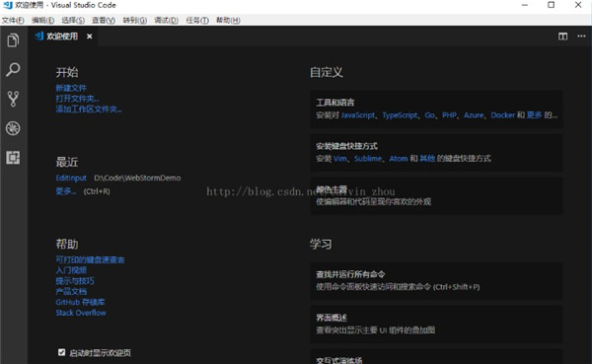This screenshot has height=364, width=592.
Task: Toggle the 启动时显示欢迎页 checkbox
Action: pyautogui.click(x=61, y=352)
